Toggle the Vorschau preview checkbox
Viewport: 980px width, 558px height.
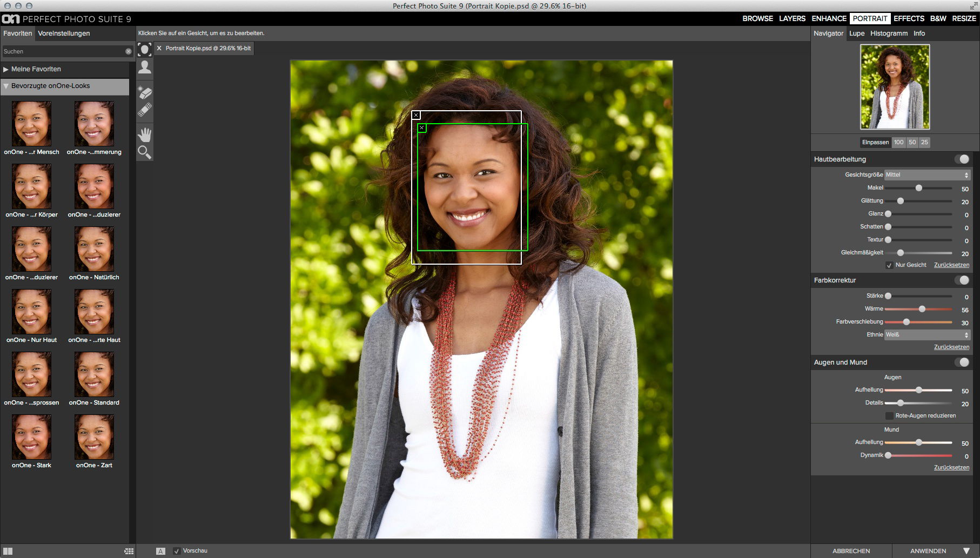point(177,551)
